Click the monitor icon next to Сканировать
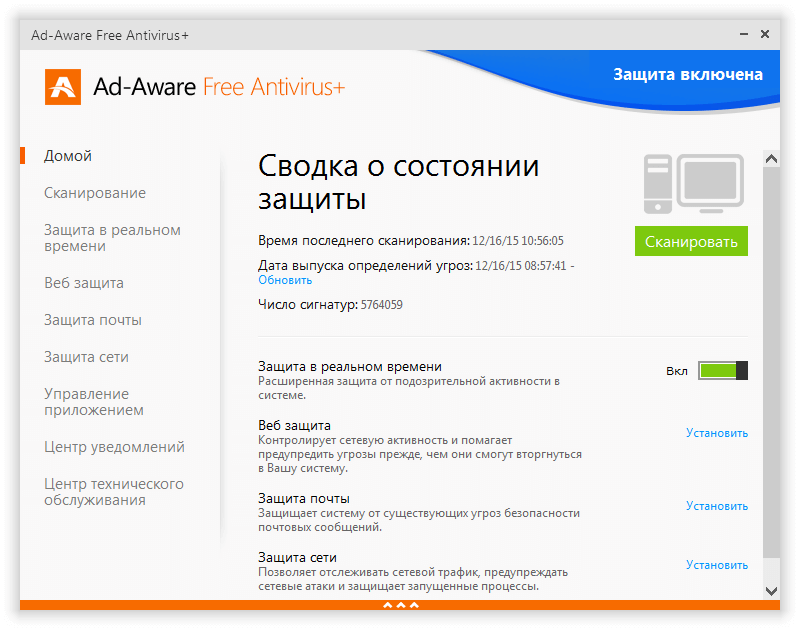 pos(712,182)
